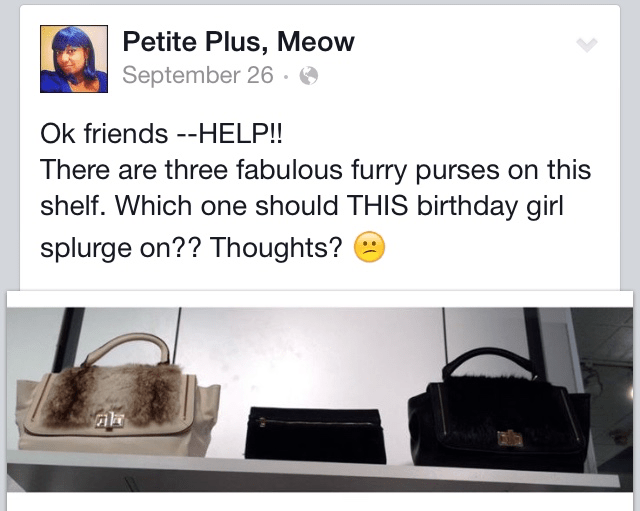Image resolution: width=640 pixels, height=511 pixels.
Task: Open the post options chevron menu
Action: coord(587,44)
